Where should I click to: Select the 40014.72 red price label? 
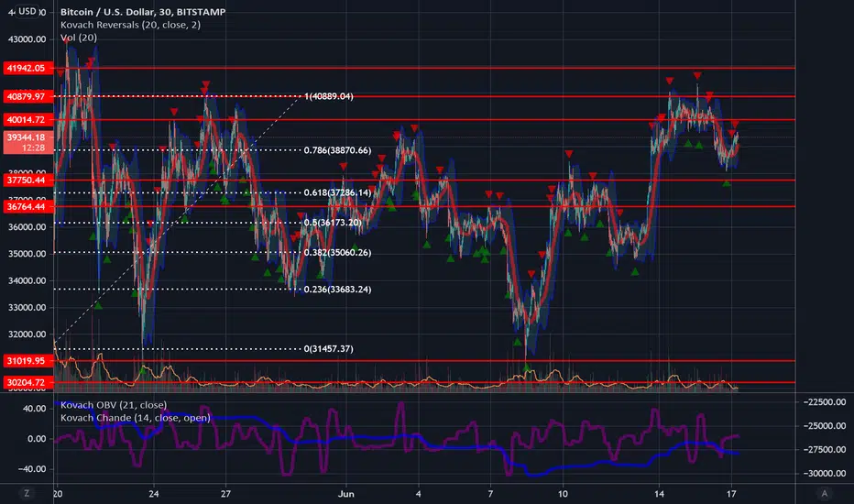tap(28, 120)
